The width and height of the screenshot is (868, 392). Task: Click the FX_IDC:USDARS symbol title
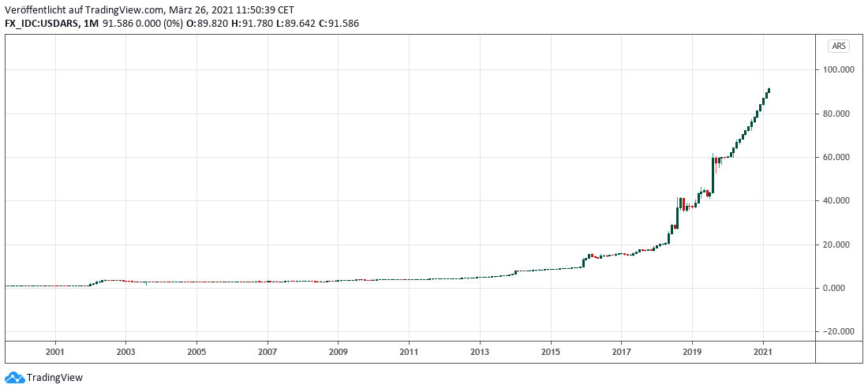[x=40, y=23]
